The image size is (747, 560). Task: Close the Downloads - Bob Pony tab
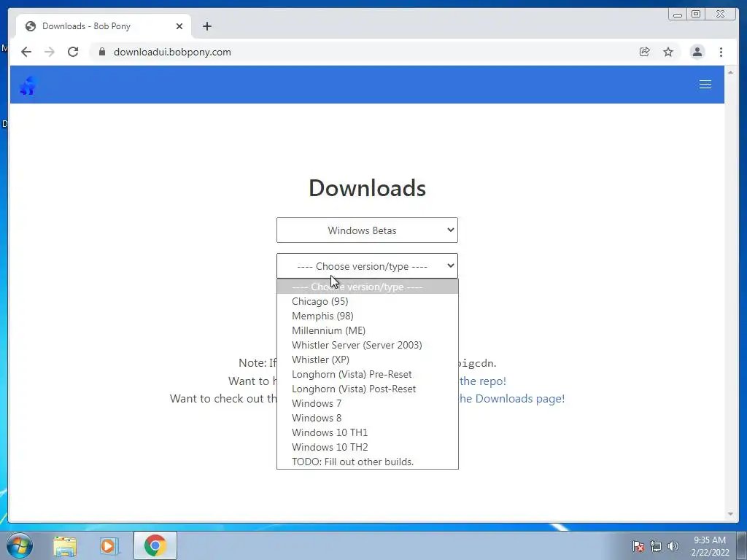point(179,26)
